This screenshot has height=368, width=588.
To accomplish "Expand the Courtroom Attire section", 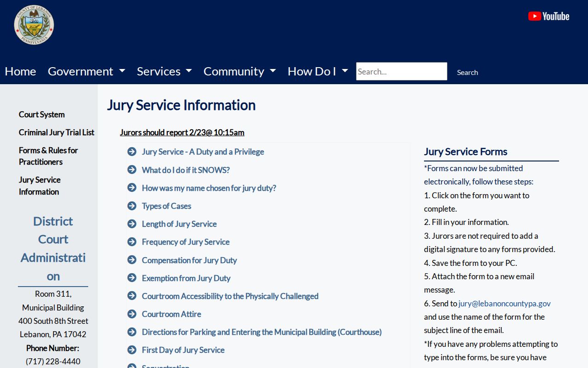I will pos(171,314).
